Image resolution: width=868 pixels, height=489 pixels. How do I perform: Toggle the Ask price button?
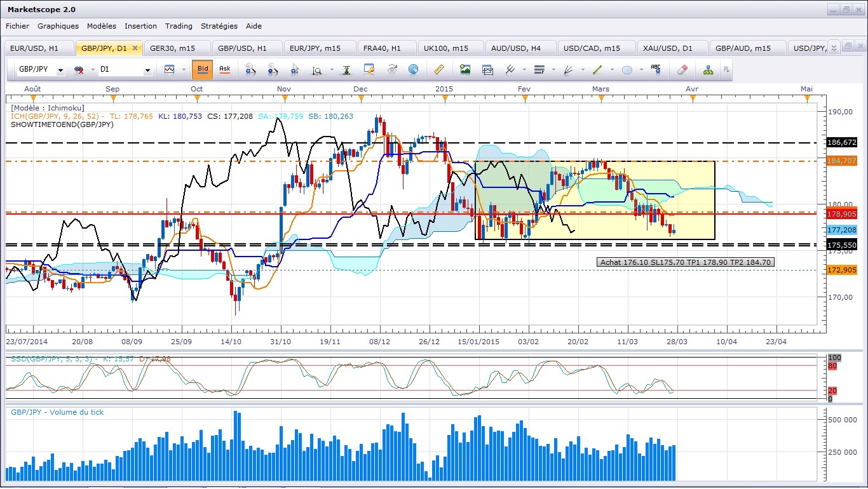point(224,69)
